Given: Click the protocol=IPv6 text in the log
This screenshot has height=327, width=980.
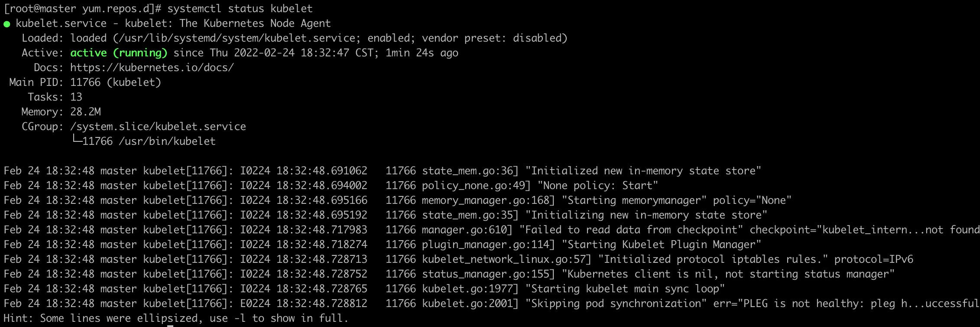Looking at the screenshot, I should (873, 259).
